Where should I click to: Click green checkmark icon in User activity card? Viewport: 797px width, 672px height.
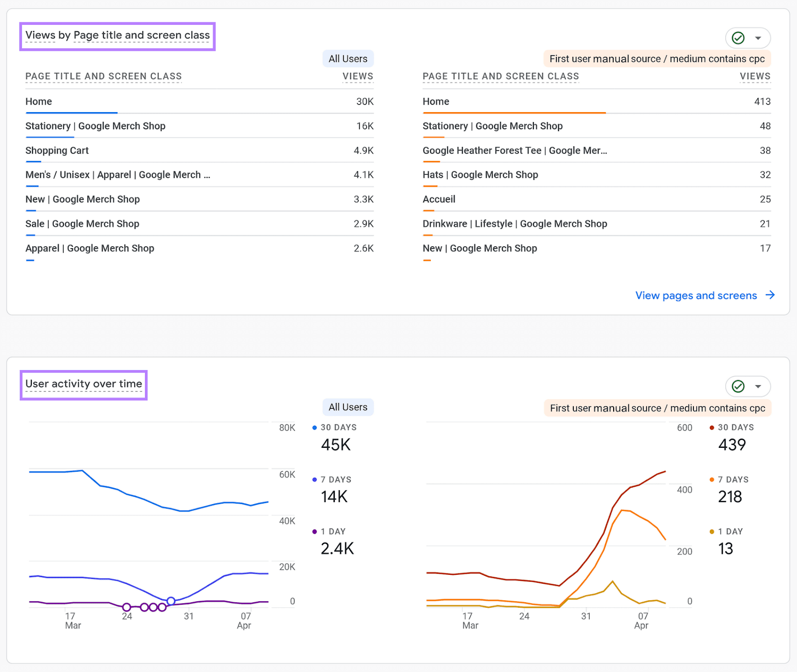pyautogui.click(x=738, y=387)
